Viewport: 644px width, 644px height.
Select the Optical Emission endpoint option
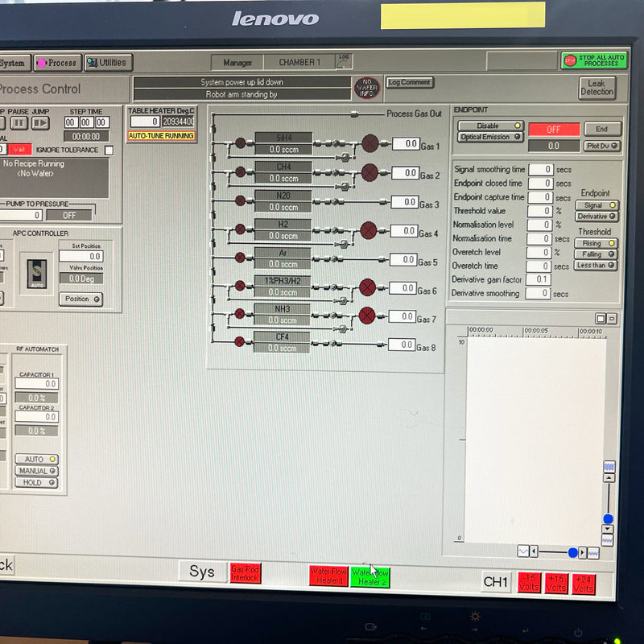[x=490, y=137]
